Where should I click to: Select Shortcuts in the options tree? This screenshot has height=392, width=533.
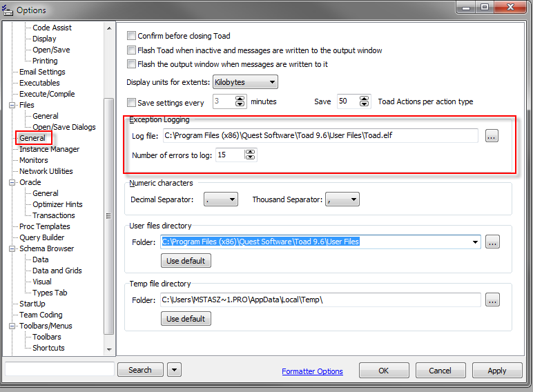(48, 348)
